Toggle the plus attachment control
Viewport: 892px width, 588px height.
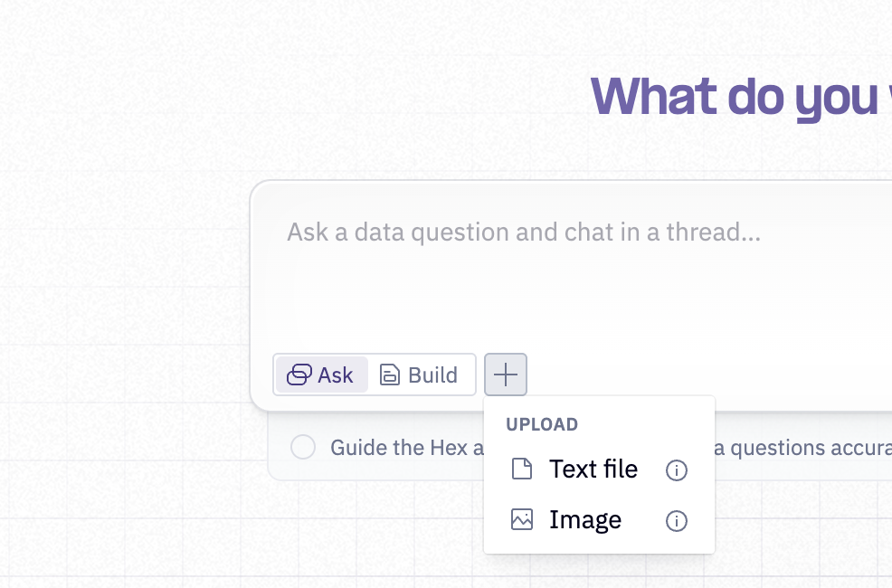pyautogui.click(x=505, y=374)
